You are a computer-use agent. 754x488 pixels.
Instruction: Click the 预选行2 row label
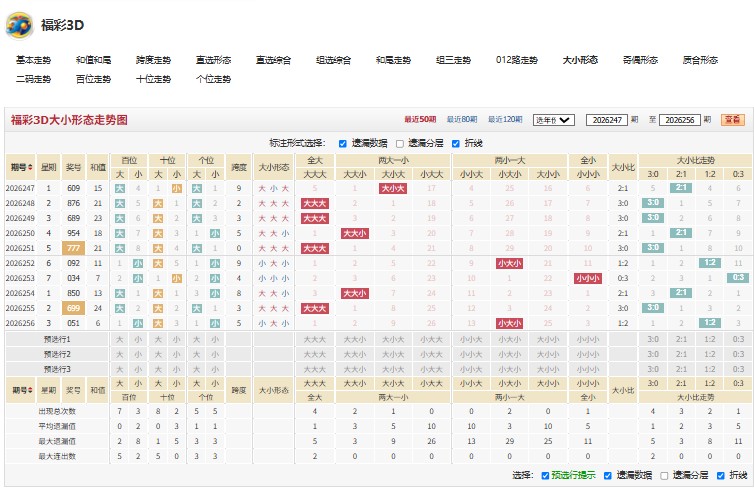(57, 354)
